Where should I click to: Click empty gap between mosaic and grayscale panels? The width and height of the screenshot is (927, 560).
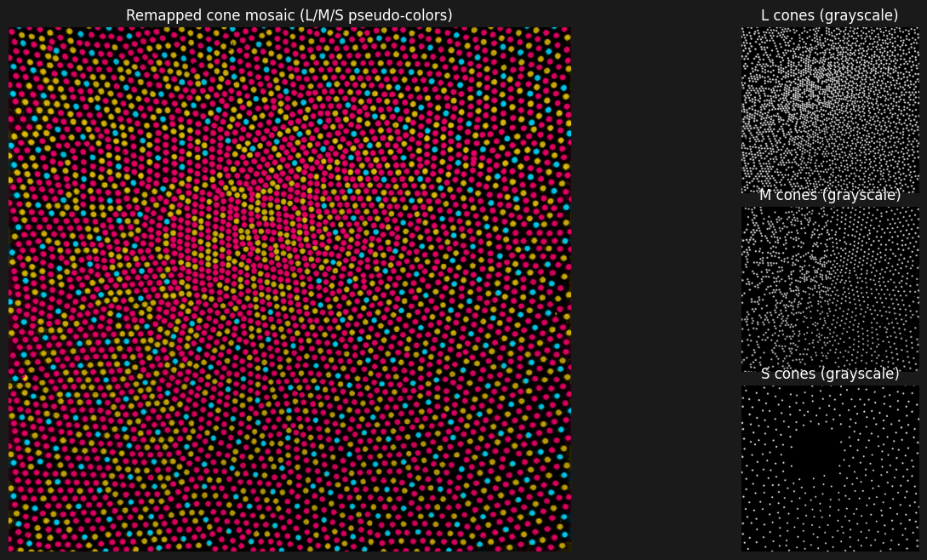(655, 281)
